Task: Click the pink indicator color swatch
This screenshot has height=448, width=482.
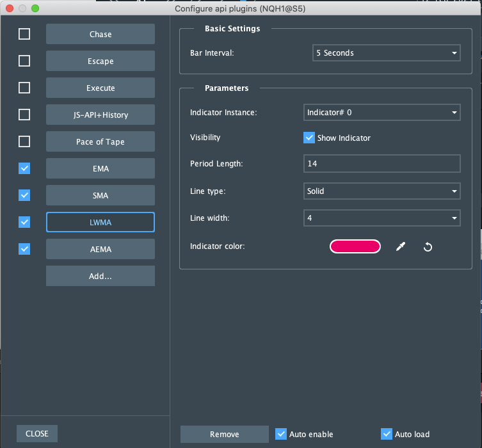Action: tap(355, 246)
